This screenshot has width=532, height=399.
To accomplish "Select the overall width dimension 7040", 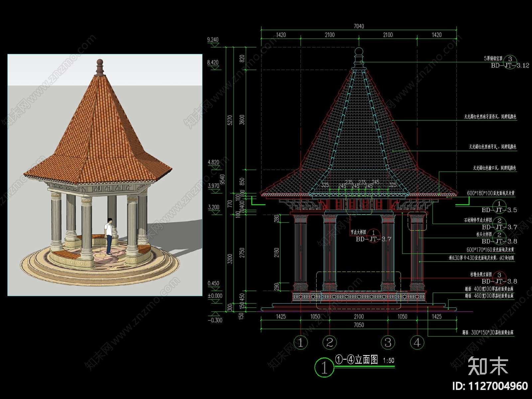I will coord(359,26).
